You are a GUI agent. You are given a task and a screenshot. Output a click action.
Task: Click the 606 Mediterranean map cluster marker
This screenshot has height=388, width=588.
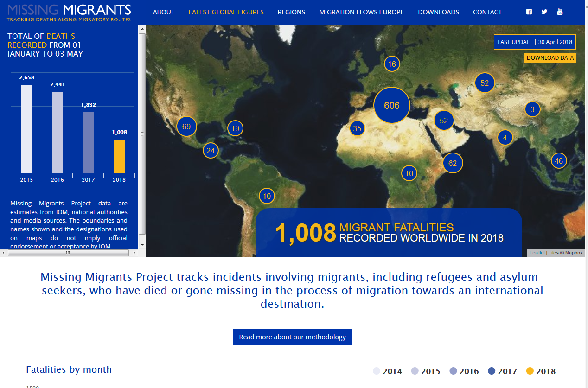pyautogui.click(x=392, y=106)
